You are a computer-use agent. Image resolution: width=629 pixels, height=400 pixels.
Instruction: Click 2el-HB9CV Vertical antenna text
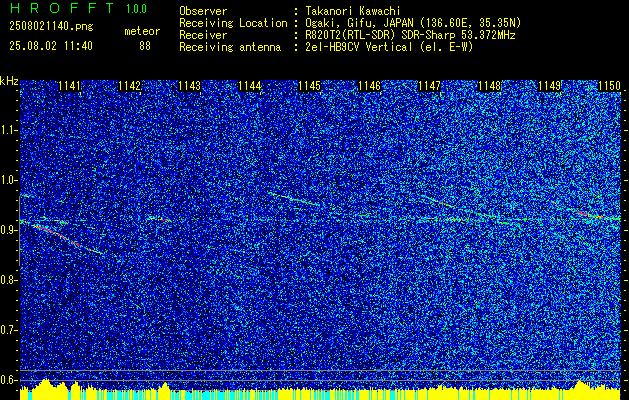click(x=390, y=47)
